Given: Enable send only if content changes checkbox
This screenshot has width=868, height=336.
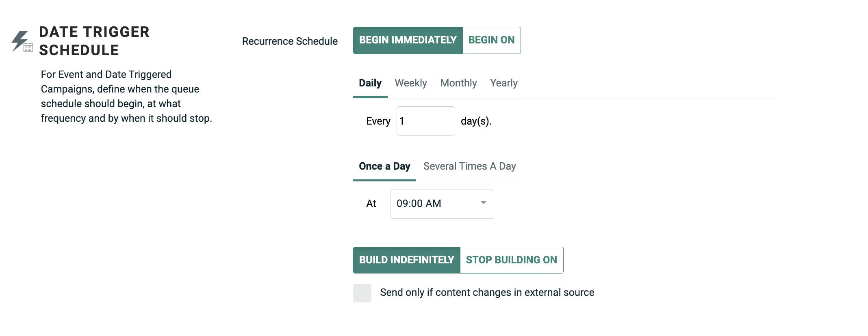Looking at the screenshot, I should click(x=362, y=293).
